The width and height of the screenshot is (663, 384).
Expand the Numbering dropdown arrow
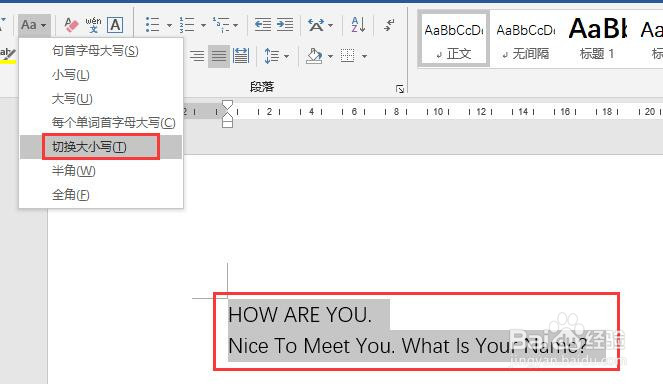[203, 25]
